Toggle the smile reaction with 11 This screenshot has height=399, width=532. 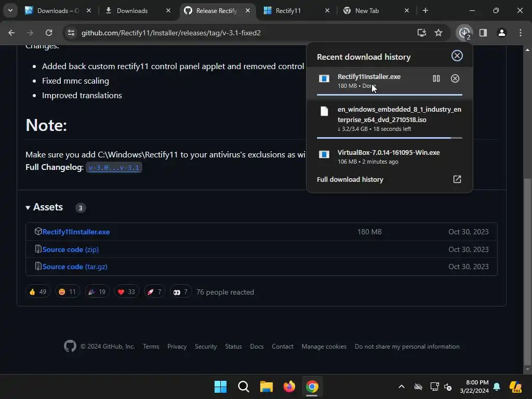67,292
